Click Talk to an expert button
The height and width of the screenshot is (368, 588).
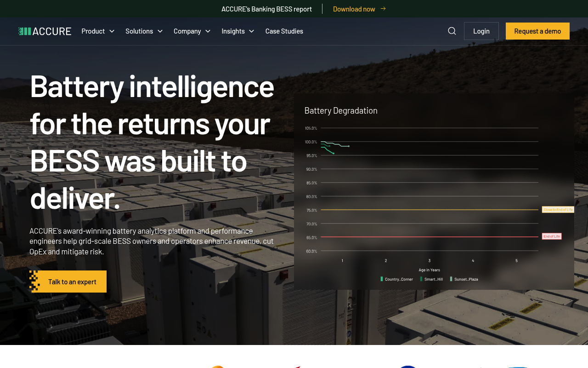click(68, 282)
